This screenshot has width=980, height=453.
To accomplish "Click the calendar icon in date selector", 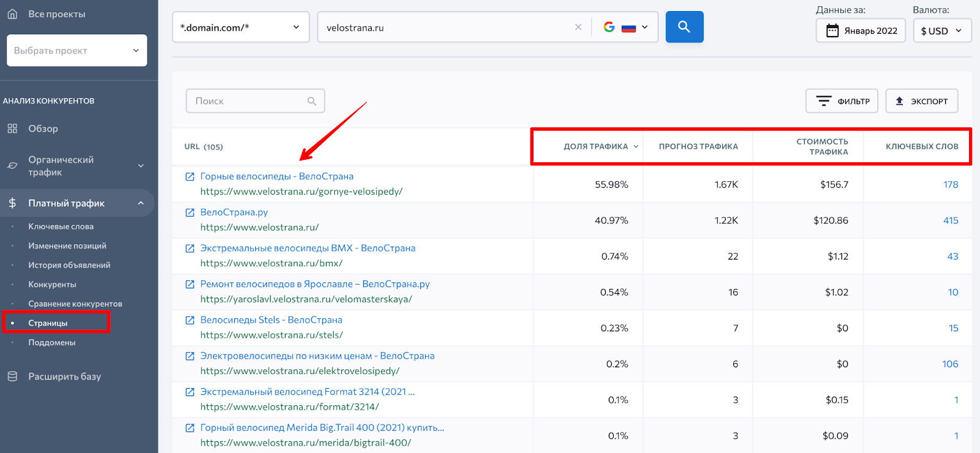I will tap(832, 31).
